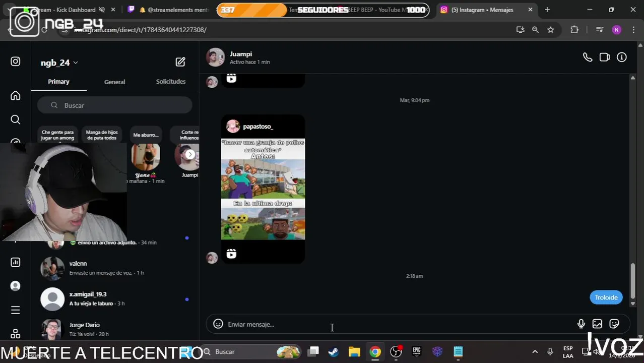Screen dimensions: 644x363
Task: Open Epic Games launcher in taskbar
Action: point(416,351)
